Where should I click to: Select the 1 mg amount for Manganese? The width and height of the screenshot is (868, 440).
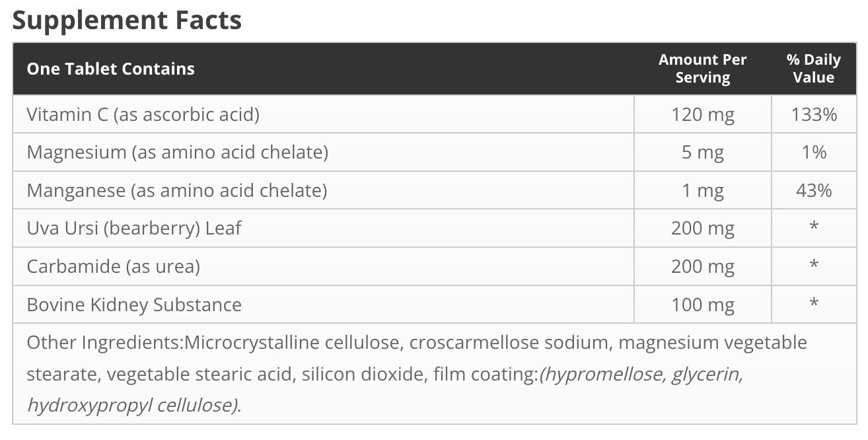click(702, 192)
